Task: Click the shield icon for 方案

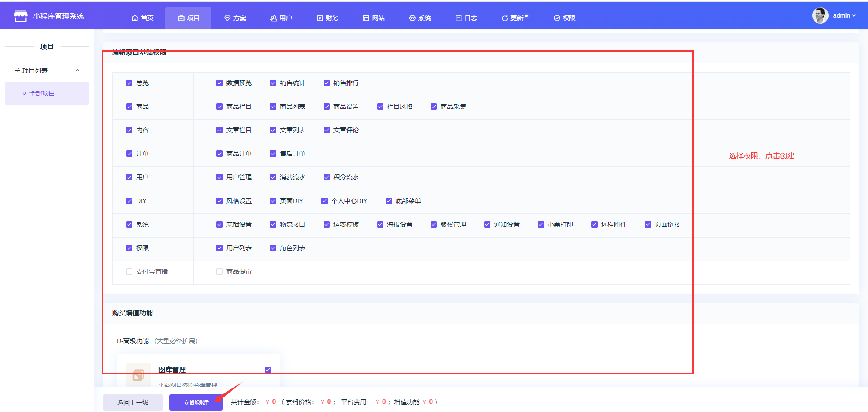Action: click(x=227, y=18)
